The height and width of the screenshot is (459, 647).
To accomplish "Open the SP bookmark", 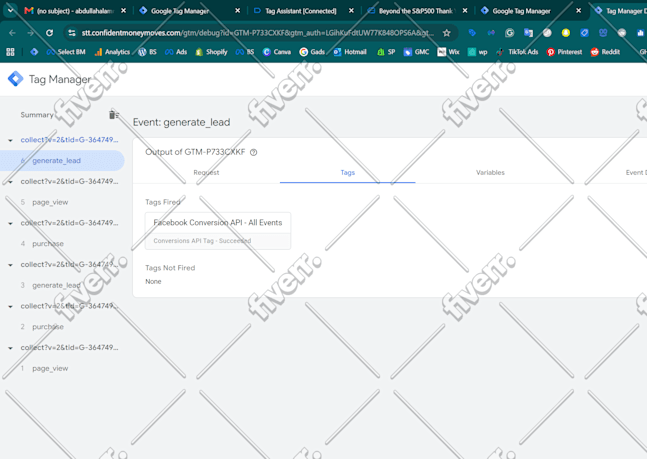I will (x=386, y=52).
